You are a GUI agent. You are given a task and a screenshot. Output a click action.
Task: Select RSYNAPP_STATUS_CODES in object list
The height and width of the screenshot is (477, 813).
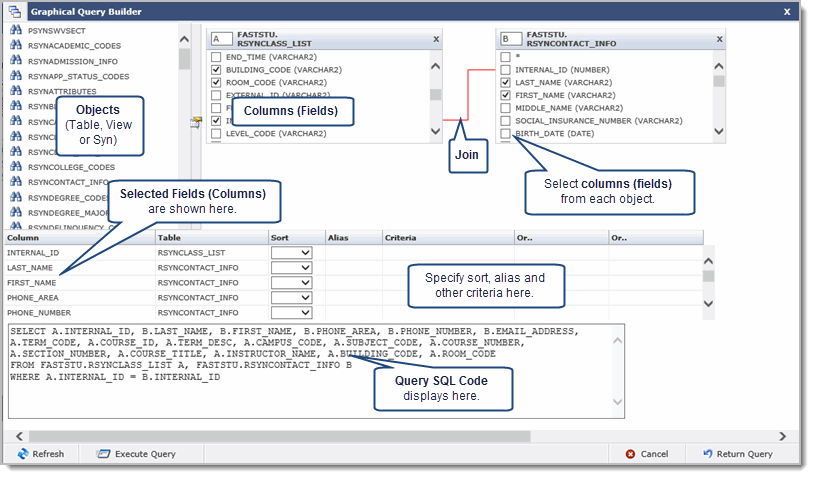[78, 76]
